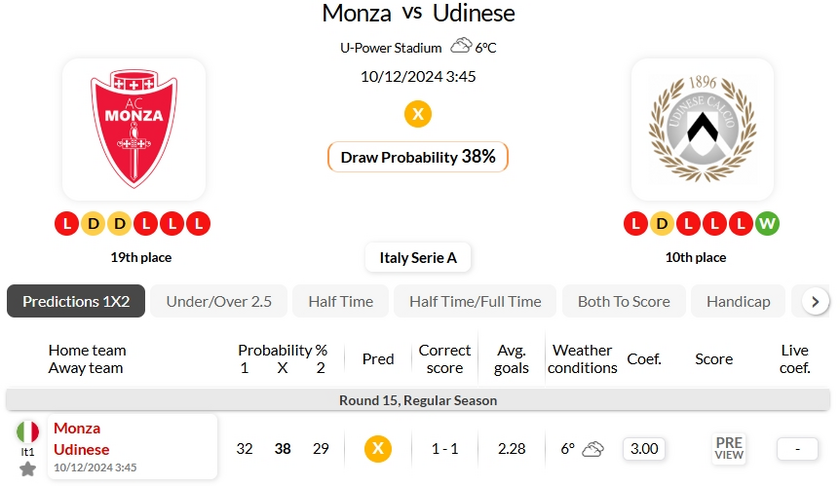Click the star favorite icon
The width and height of the screenshot is (840, 486).
(x=28, y=469)
